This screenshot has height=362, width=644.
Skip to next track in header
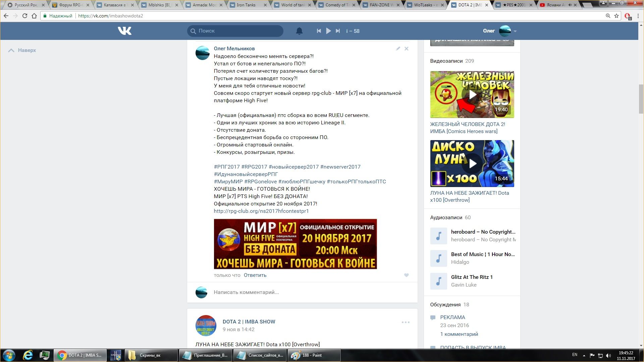pos(338,31)
